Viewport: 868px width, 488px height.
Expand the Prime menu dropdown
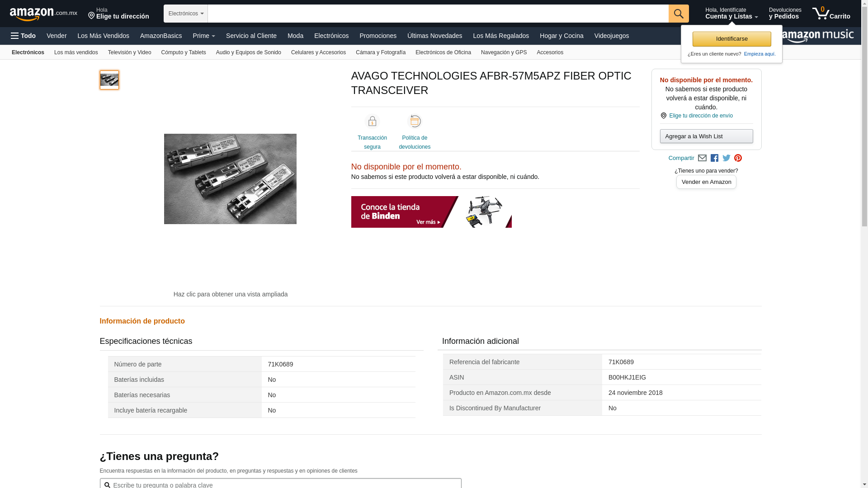click(204, 36)
